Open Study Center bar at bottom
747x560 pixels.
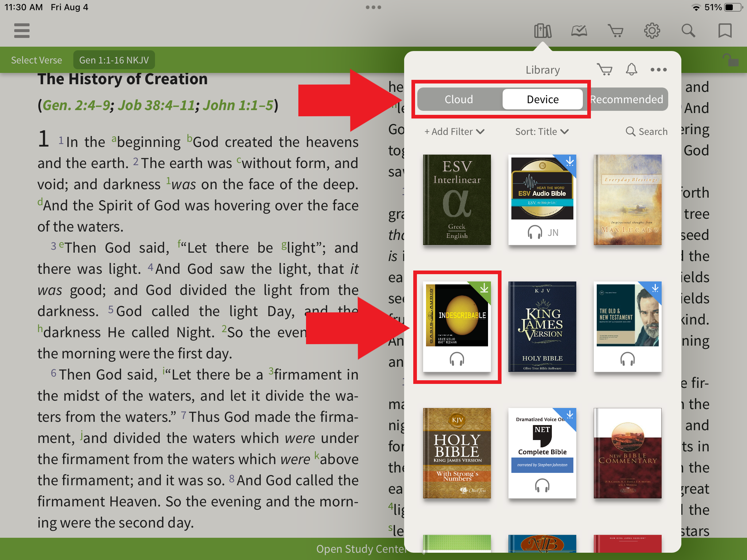coord(361,549)
